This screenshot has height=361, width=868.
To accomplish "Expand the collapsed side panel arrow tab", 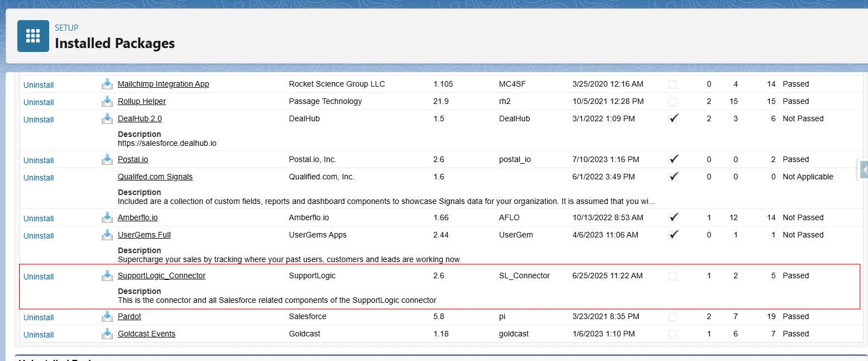I will tap(863, 169).
